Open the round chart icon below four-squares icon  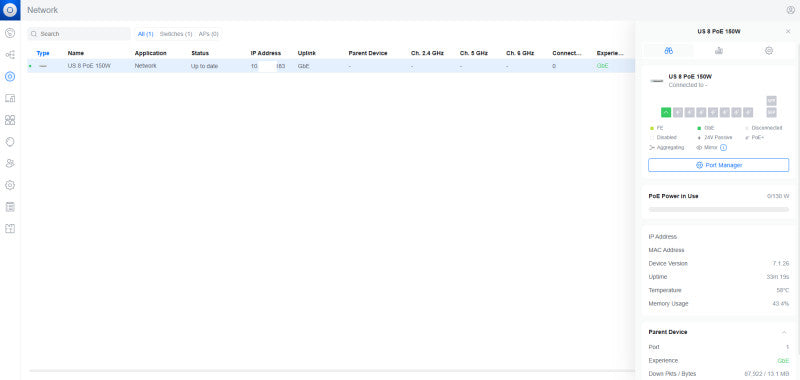(10, 142)
